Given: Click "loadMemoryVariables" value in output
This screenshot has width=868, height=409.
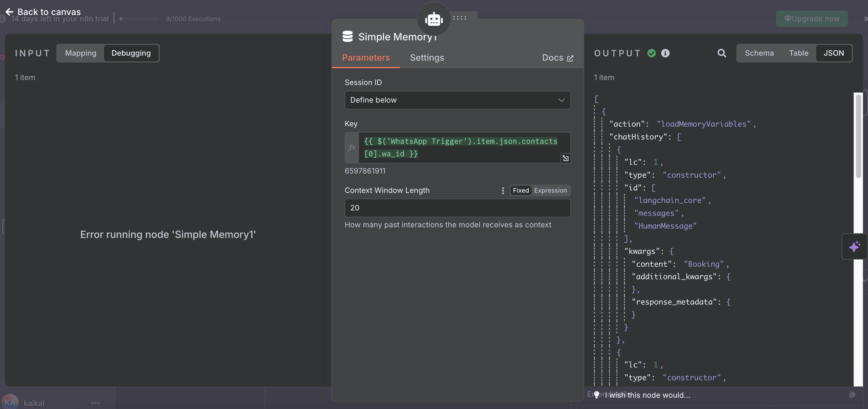Looking at the screenshot, I should coord(704,124).
